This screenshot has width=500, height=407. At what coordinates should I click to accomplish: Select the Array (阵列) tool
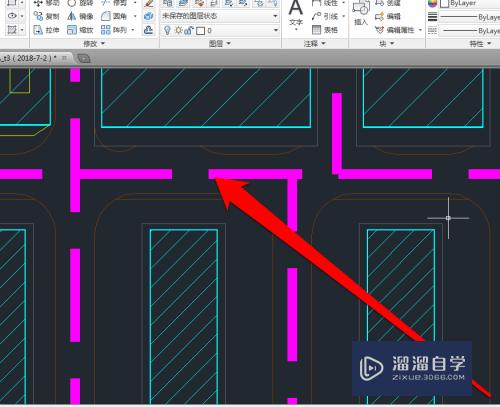click(x=114, y=30)
